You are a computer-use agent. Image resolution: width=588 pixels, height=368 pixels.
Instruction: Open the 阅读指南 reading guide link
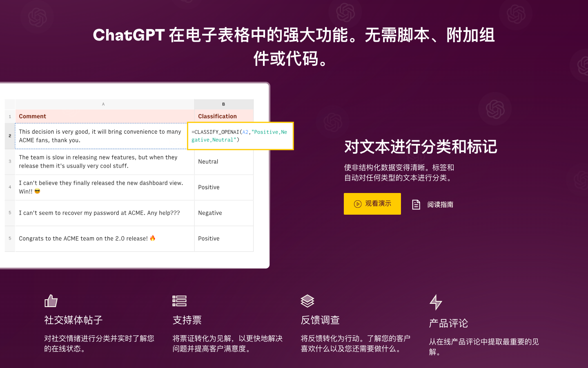click(433, 204)
